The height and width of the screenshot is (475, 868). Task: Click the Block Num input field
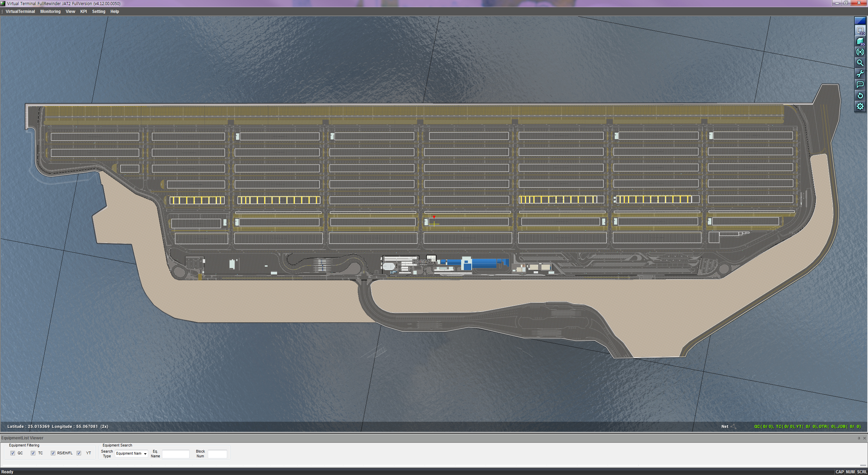pyautogui.click(x=217, y=454)
